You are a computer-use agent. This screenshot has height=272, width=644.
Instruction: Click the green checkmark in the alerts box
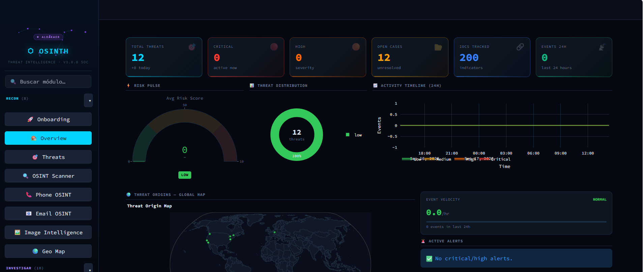tap(429, 259)
